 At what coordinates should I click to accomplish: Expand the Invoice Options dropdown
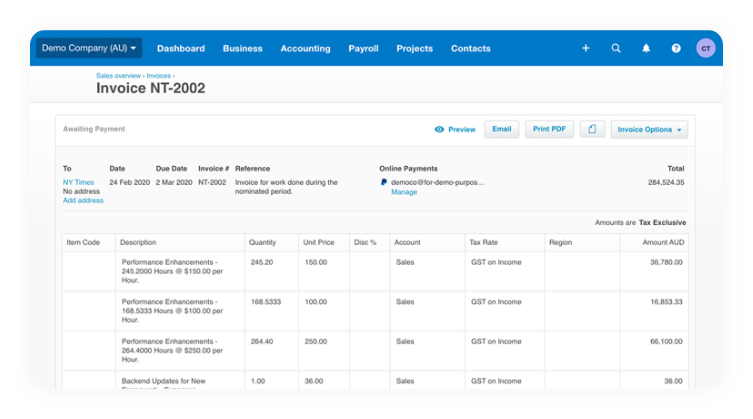point(649,129)
